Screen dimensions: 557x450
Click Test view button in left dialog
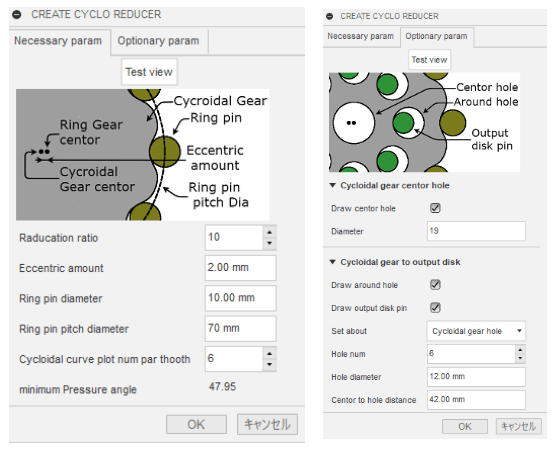click(x=149, y=72)
